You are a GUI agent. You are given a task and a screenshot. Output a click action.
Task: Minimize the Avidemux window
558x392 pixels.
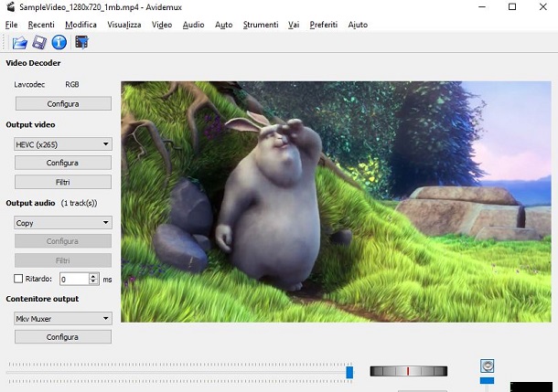coord(482,6)
